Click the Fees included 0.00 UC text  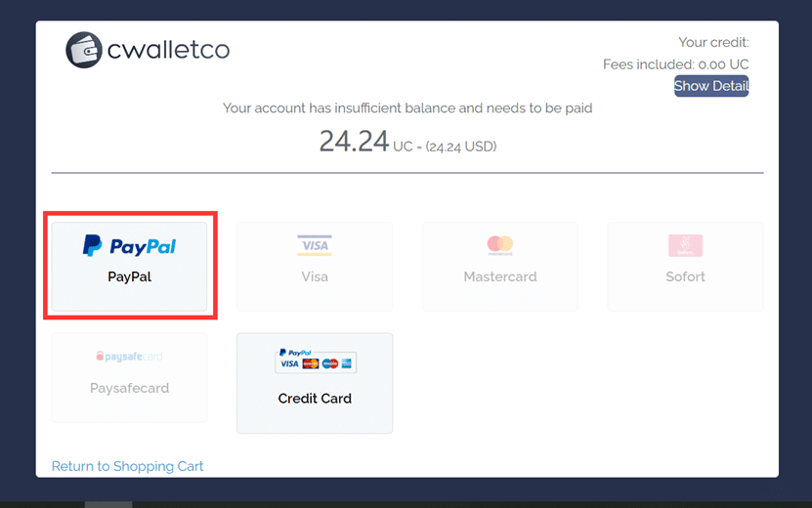point(676,64)
